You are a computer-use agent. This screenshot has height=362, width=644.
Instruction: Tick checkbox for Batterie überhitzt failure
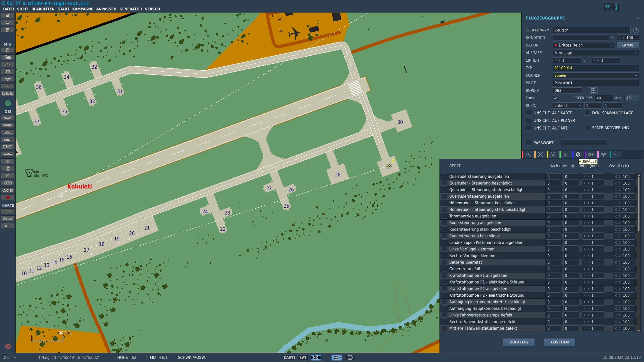pyautogui.click(x=445, y=262)
